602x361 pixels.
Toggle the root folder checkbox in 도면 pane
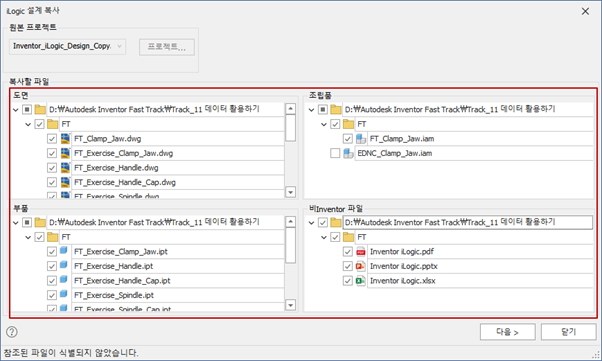tap(27, 109)
